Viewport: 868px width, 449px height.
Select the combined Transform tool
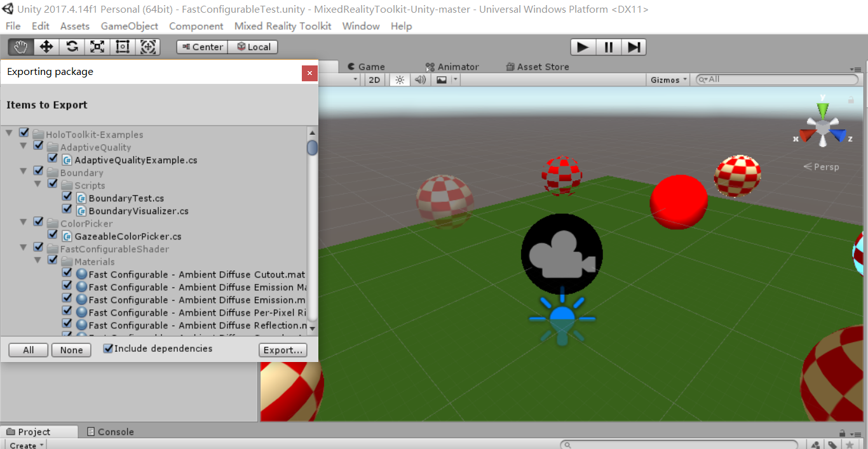coord(148,47)
